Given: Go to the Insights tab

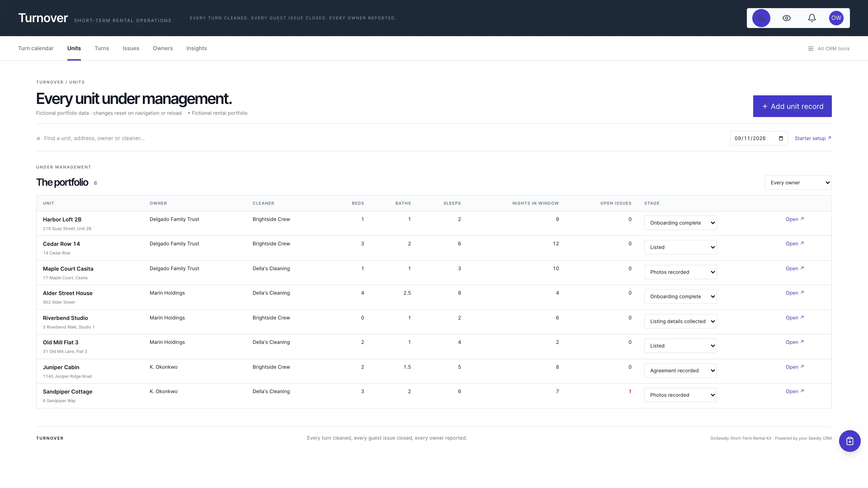Looking at the screenshot, I should coord(196,49).
